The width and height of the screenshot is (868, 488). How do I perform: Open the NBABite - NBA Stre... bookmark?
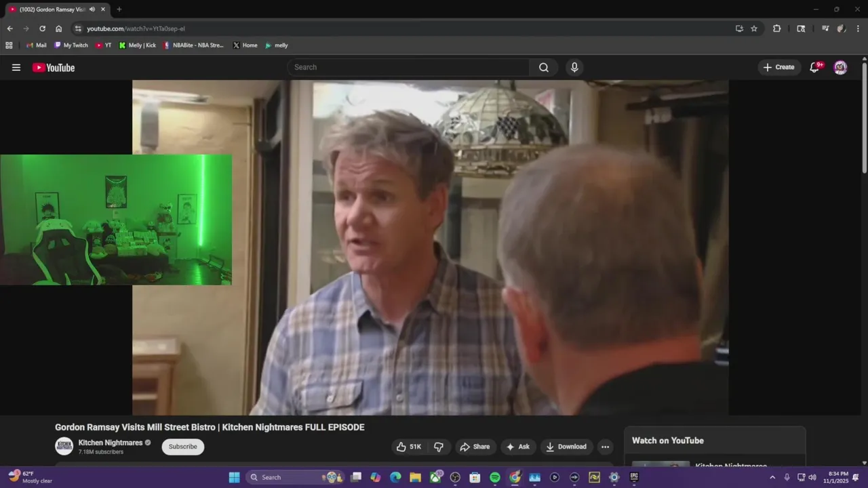[193, 45]
